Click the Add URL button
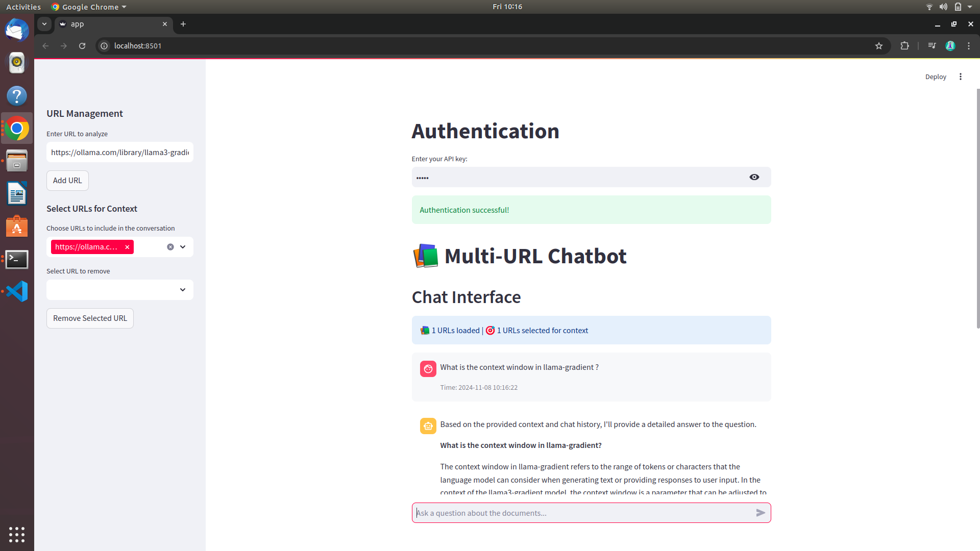This screenshot has width=980, height=551. pos(67,181)
